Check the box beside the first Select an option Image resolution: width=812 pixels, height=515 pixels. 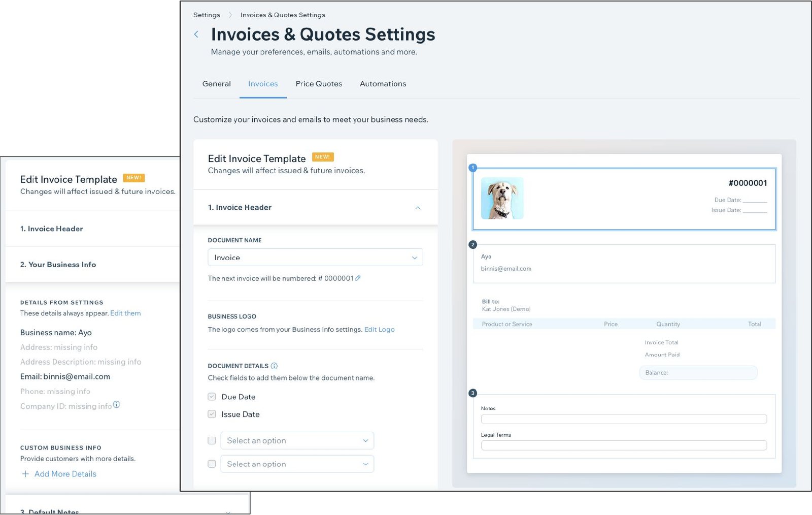212,440
